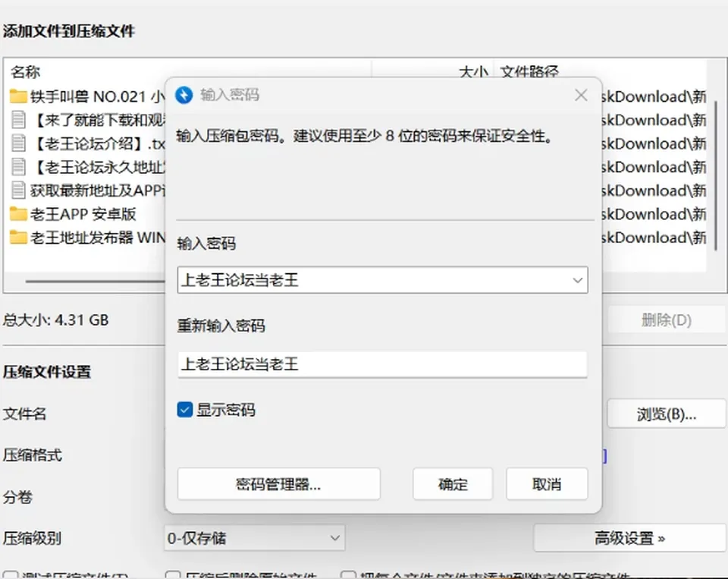Confirm the password with 确定
This screenshot has width=728, height=579.
click(453, 484)
